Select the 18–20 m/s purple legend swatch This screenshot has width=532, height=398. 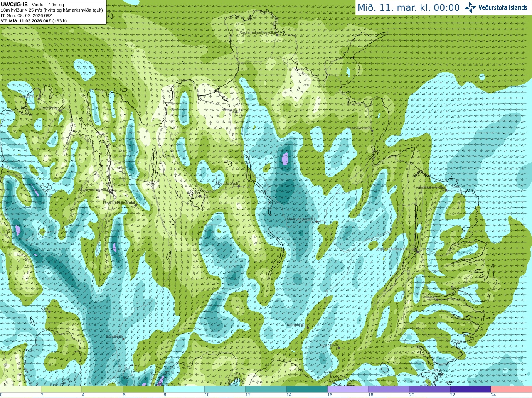[389, 389]
